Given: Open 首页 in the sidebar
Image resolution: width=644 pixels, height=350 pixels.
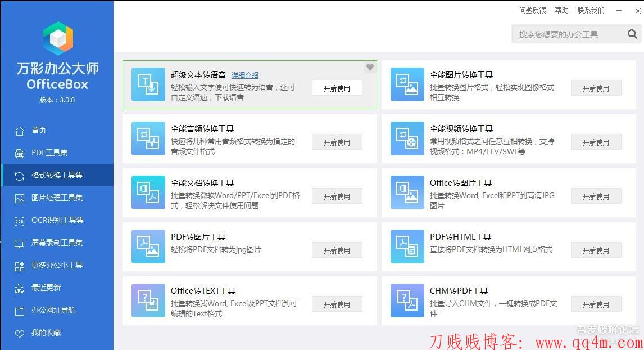Looking at the screenshot, I should click(57, 130).
